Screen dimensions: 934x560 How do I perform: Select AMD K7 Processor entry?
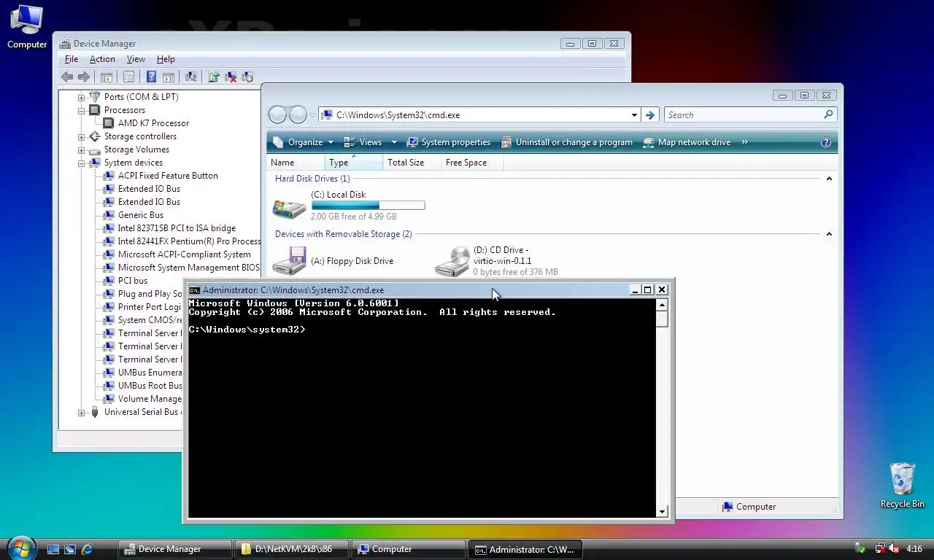click(x=153, y=123)
